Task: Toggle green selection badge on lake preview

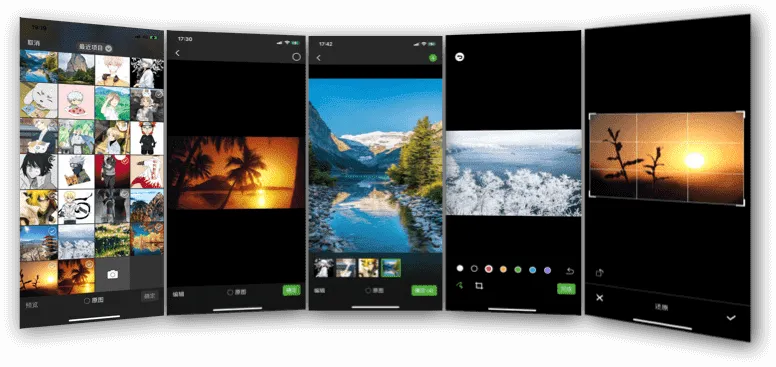Action: (x=433, y=58)
